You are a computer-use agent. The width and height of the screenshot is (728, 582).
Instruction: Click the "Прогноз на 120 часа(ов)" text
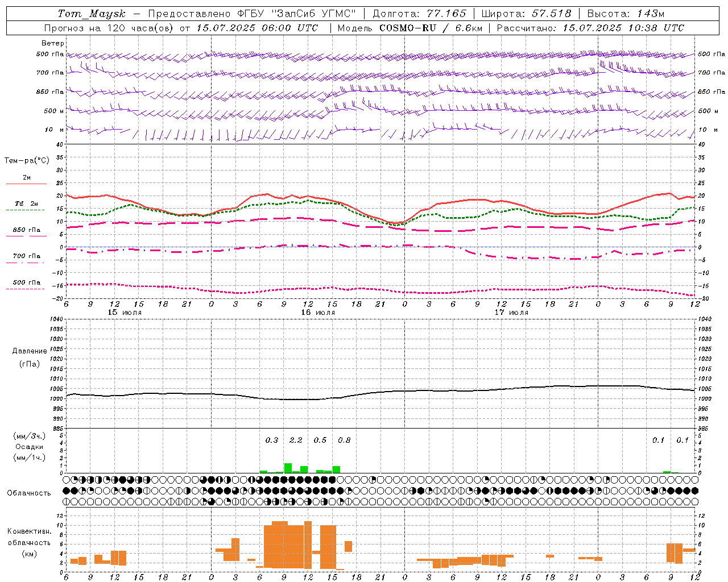click(x=109, y=28)
